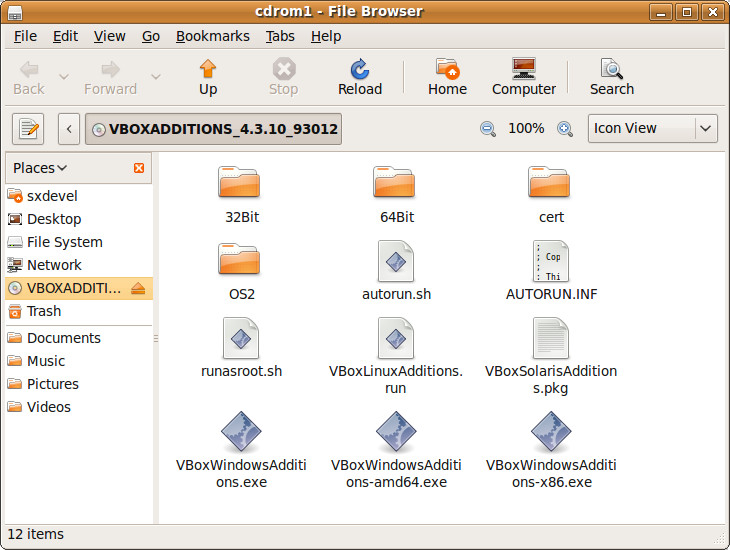730x550 pixels.
Task: Open the Tabs menu
Action: click(280, 36)
